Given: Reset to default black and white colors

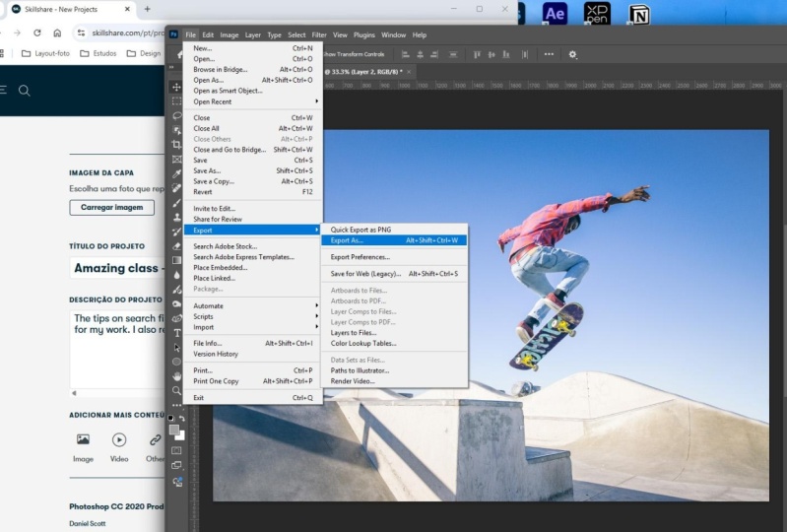Looking at the screenshot, I should pos(171,418).
